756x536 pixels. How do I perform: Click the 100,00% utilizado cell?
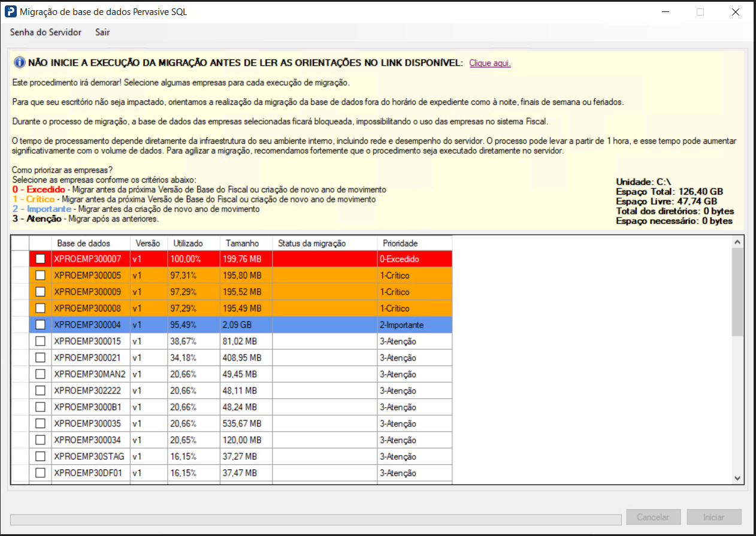(x=193, y=259)
